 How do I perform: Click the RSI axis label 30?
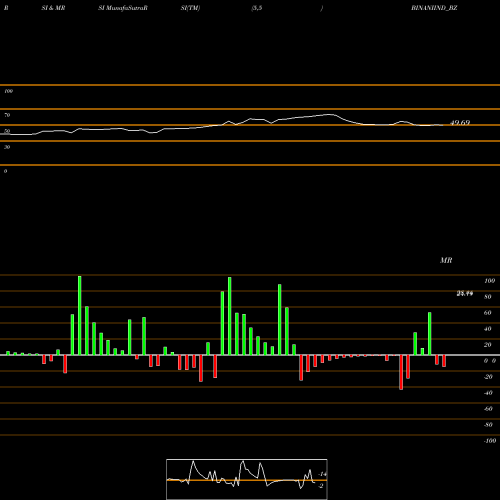click(7, 147)
